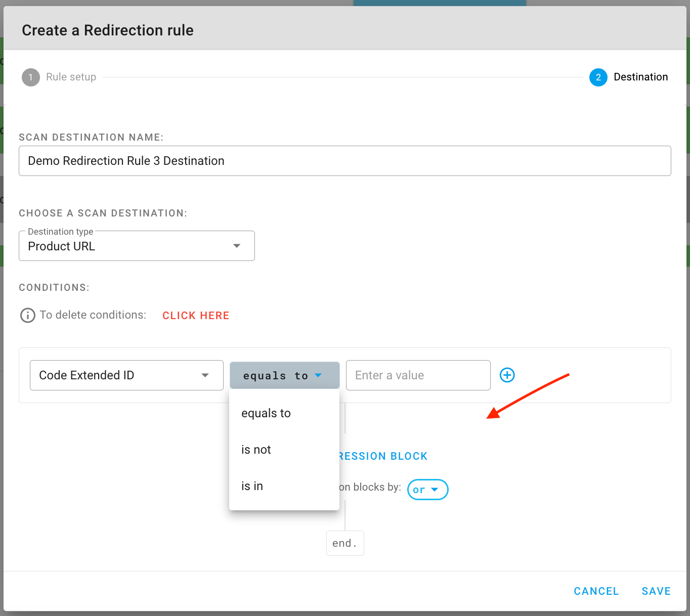
Task: Click the step 1 circle icon
Action: pyautogui.click(x=31, y=77)
